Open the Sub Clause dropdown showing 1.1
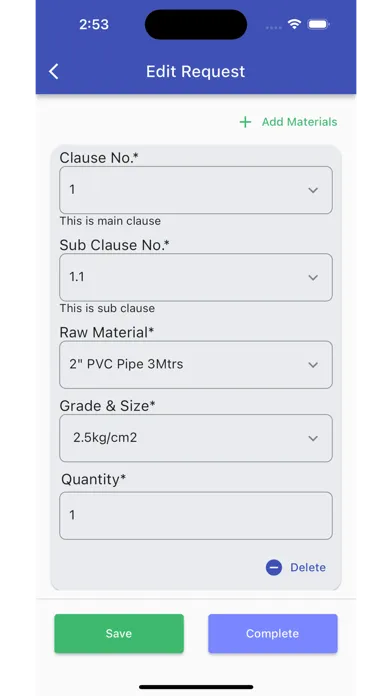This screenshot has height=696, width=392. [x=196, y=277]
